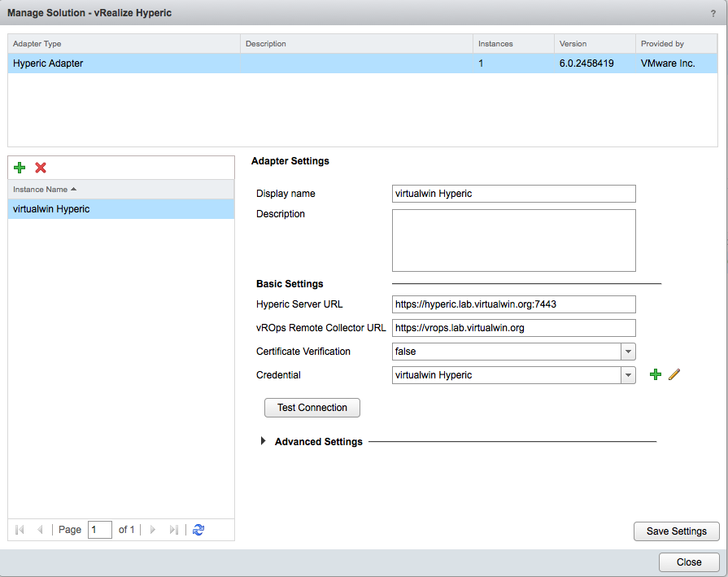The height and width of the screenshot is (577, 728).
Task: Click the Hyperic Server URL field
Action: point(514,304)
